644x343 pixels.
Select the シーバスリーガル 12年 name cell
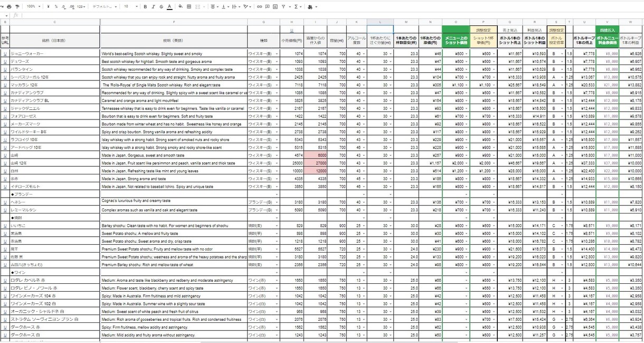[x=54, y=77]
